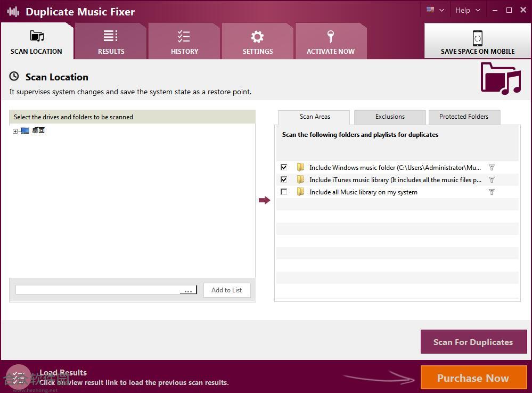Maximize the Duplicate Music Fixer window
The width and height of the screenshot is (532, 393).
pyautogui.click(x=509, y=10)
